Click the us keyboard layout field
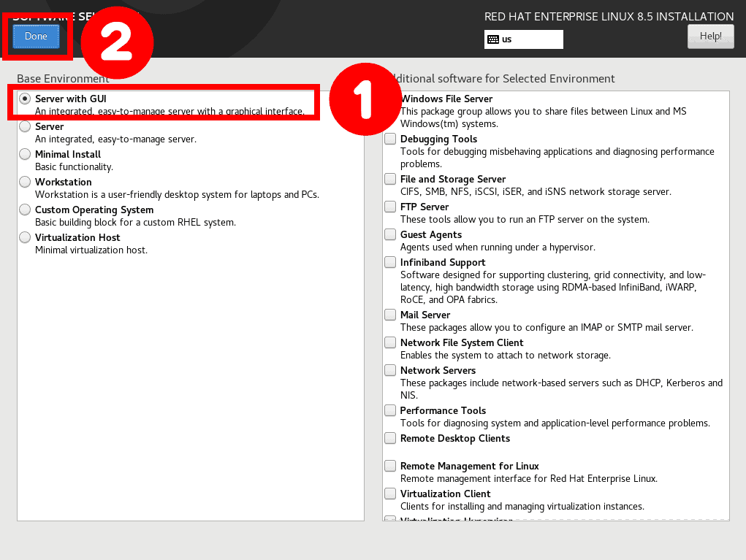 click(523, 39)
